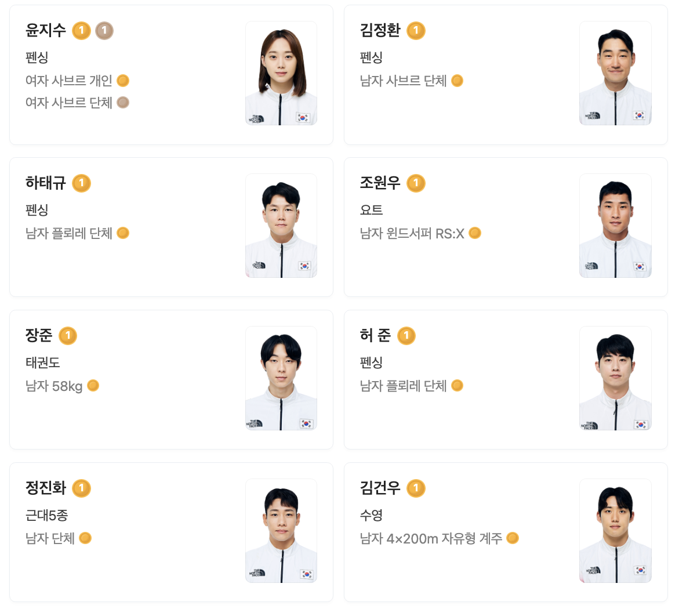This screenshot has height=616, width=679.
Task: Select the bronze icon beside 여자 사브르 단체
Action: coord(122,103)
